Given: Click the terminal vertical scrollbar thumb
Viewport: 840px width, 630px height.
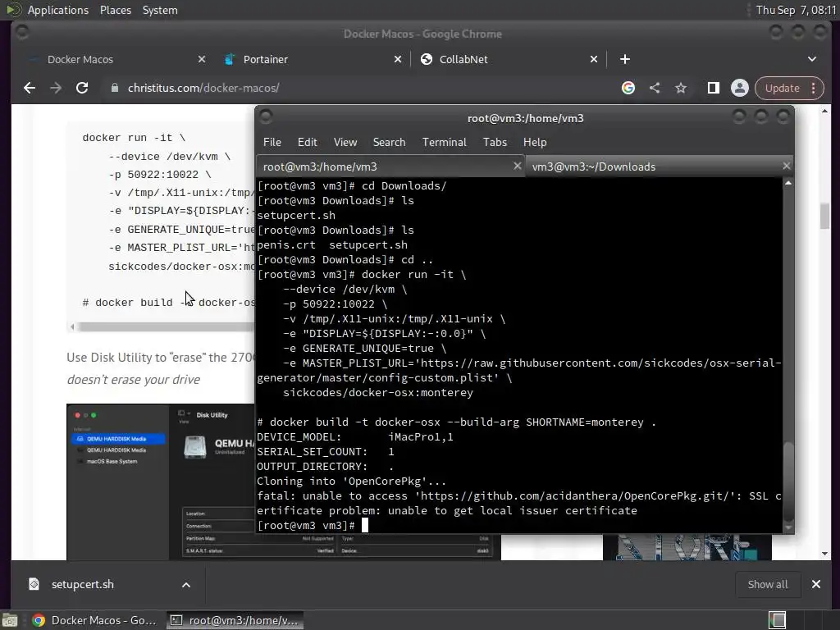Looking at the screenshot, I should [788, 481].
